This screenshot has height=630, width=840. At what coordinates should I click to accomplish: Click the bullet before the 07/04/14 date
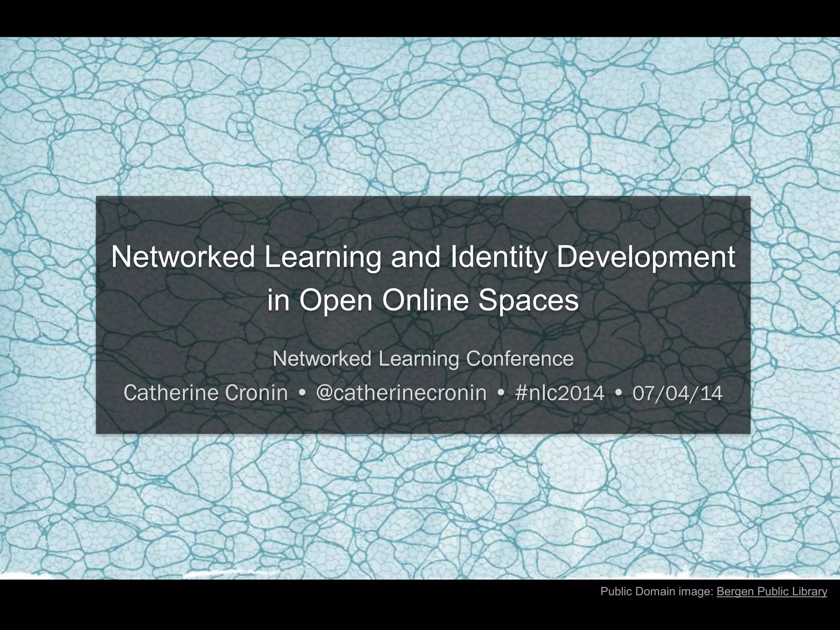619,394
